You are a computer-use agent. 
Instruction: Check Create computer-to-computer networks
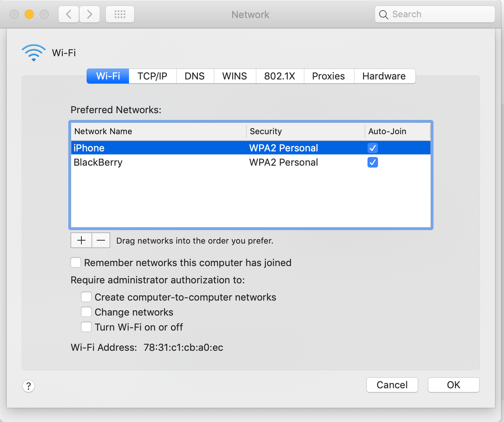click(86, 297)
